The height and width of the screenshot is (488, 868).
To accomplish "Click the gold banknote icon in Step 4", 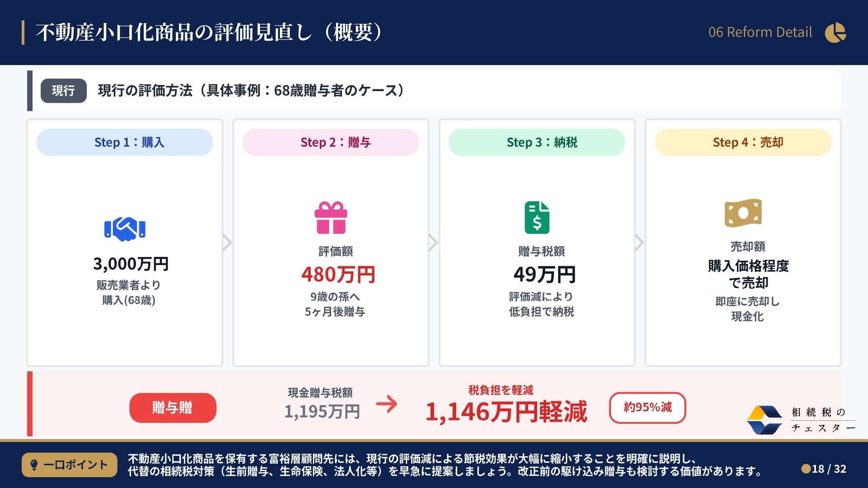I will click(743, 213).
